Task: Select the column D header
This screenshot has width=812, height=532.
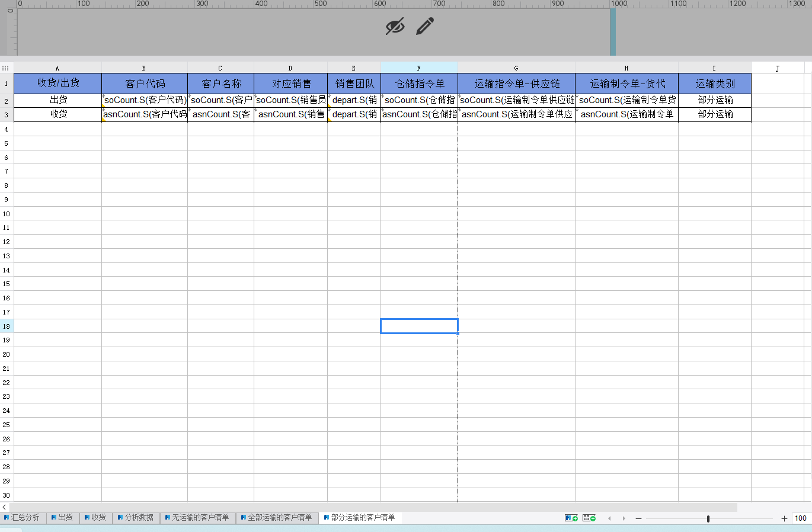Action: [x=290, y=68]
